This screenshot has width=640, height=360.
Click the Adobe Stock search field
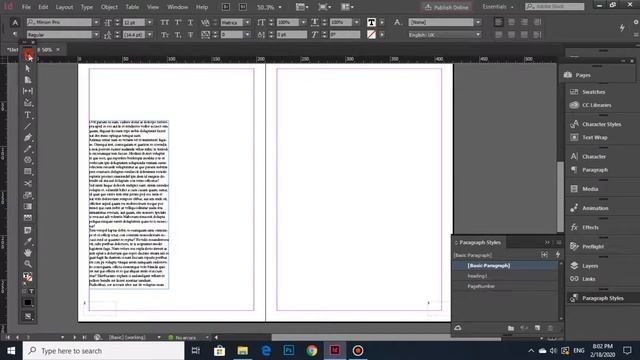(x=555, y=7)
